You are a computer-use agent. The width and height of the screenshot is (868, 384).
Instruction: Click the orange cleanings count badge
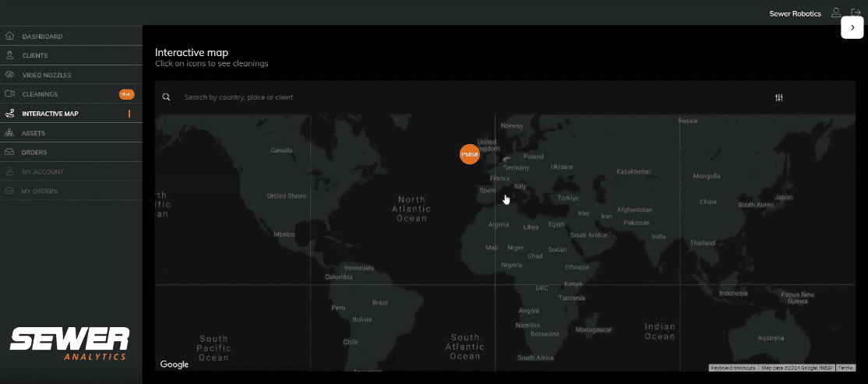coord(126,94)
